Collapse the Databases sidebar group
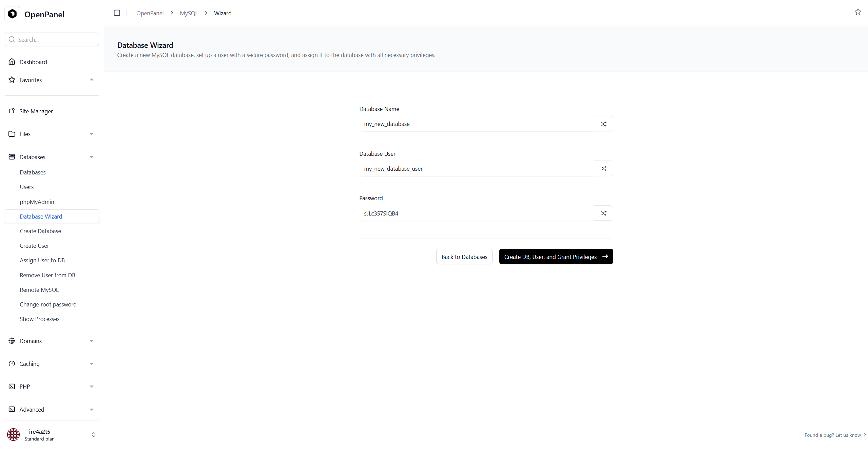Screen dimensions: 868x450 point(91,157)
